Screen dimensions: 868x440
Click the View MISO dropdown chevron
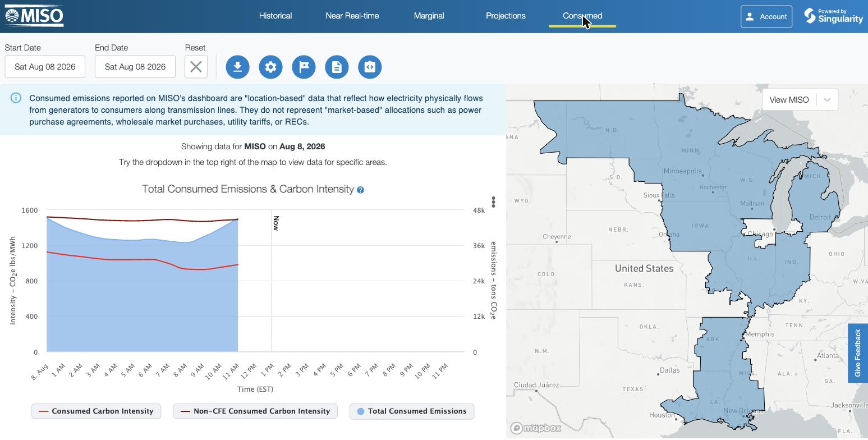coord(826,100)
